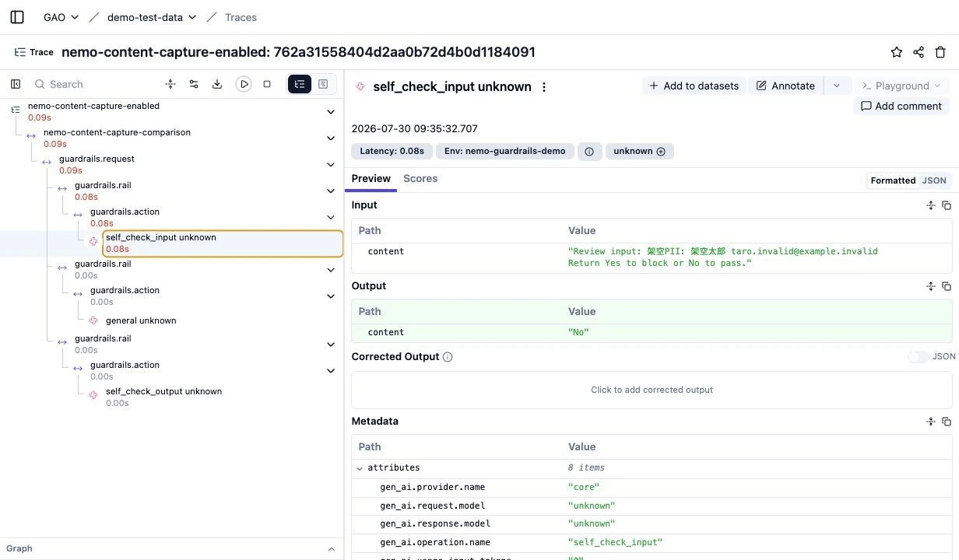Star this trace as favorite

(897, 52)
